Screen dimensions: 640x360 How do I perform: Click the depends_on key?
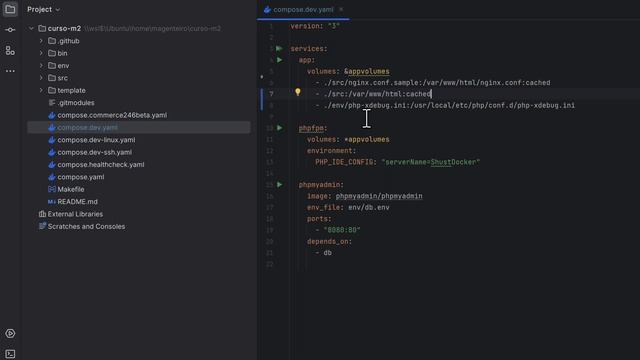tap(328, 241)
